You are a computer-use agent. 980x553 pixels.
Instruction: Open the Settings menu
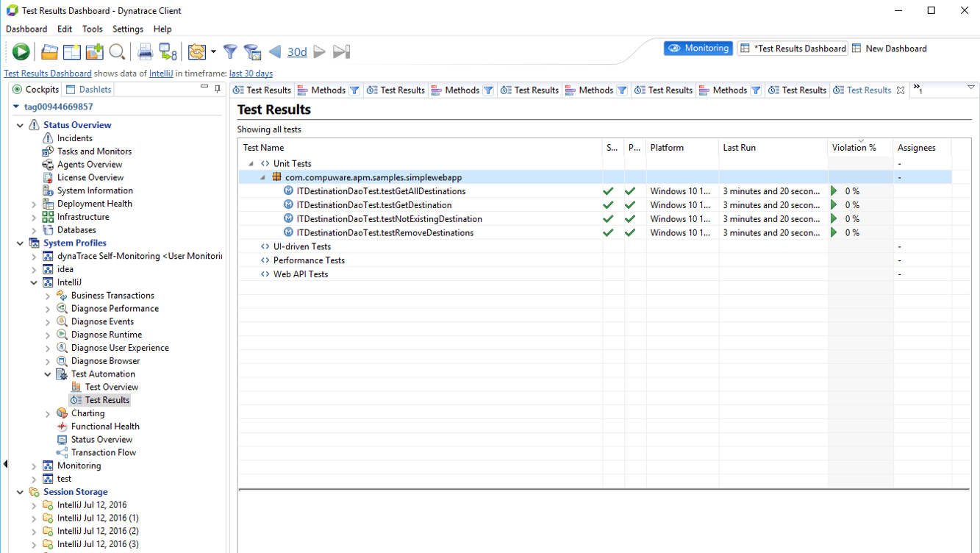click(x=128, y=29)
